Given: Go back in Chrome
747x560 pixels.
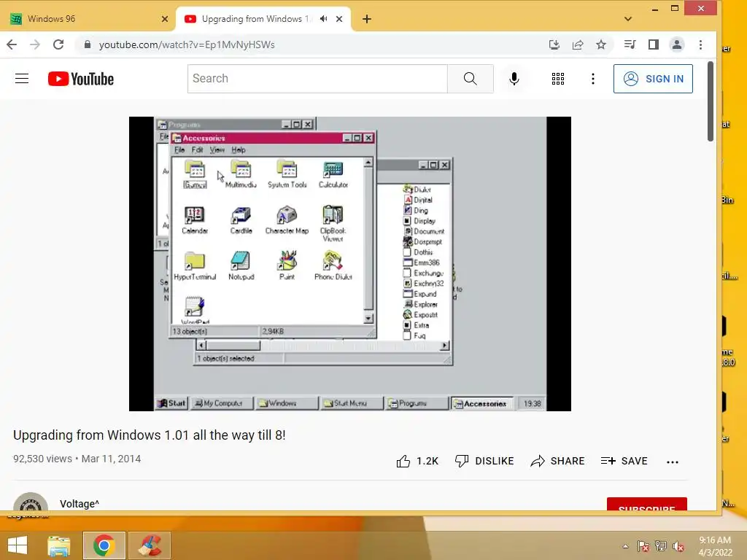Looking at the screenshot, I should (x=12, y=44).
